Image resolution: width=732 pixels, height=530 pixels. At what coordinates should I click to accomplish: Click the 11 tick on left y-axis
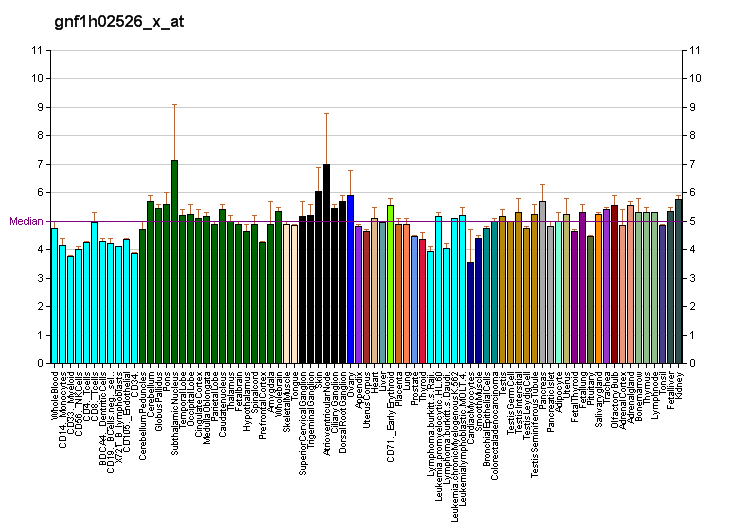click(36, 50)
